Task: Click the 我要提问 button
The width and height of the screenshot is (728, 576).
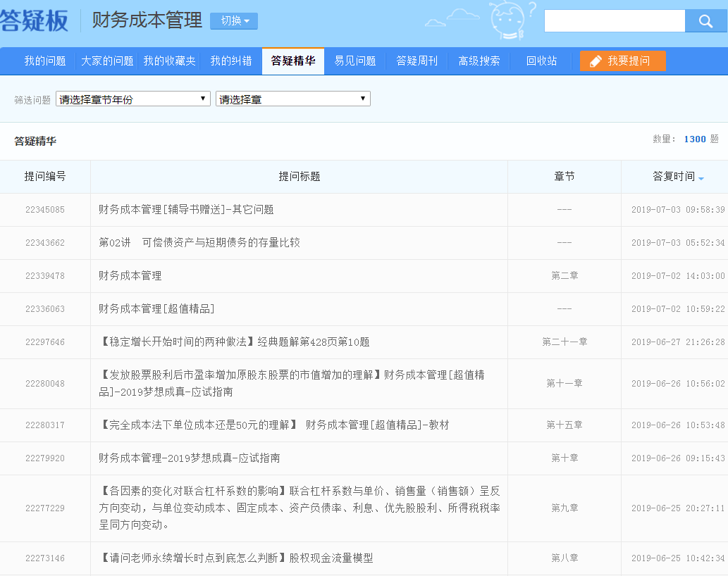Action: [623, 61]
